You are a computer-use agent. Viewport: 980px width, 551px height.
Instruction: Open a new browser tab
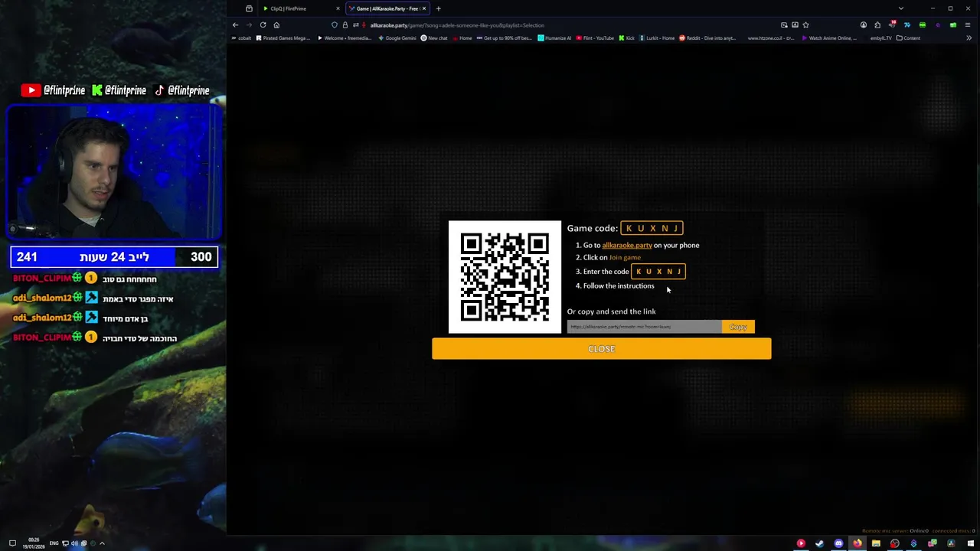click(439, 8)
